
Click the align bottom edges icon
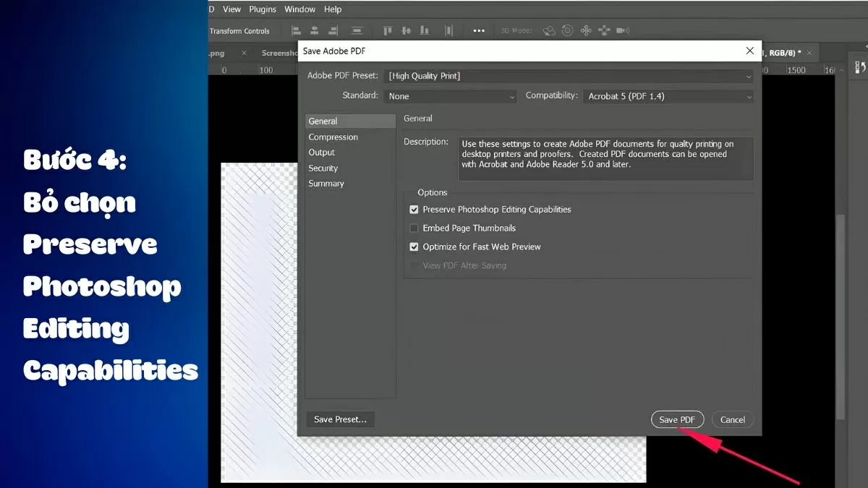pyautogui.click(x=425, y=30)
